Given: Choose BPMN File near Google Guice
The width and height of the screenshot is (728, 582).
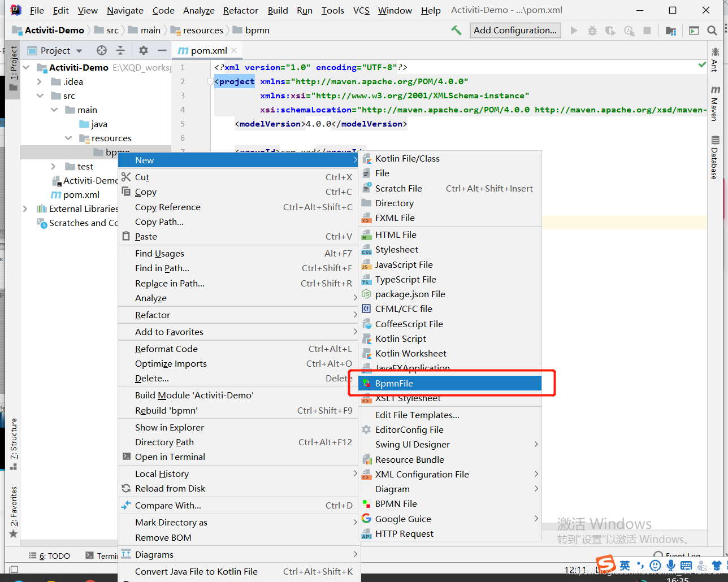Looking at the screenshot, I should tap(450, 503).
